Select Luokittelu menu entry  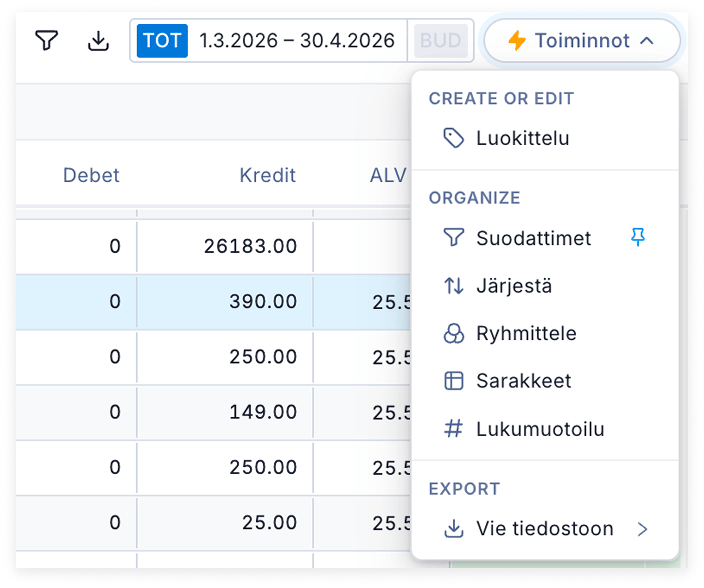[x=545, y=138]
